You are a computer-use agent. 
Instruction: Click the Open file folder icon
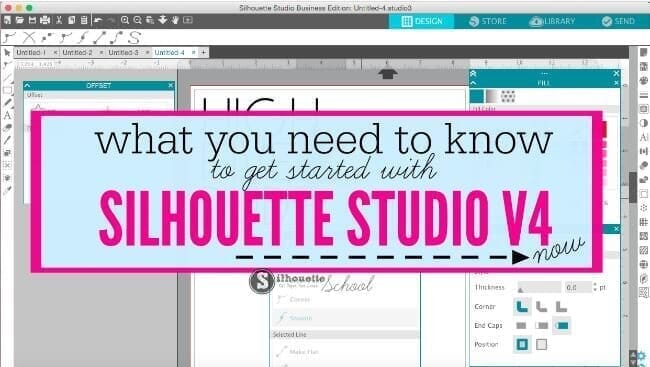pyautogui.click(x=19, y=20)
